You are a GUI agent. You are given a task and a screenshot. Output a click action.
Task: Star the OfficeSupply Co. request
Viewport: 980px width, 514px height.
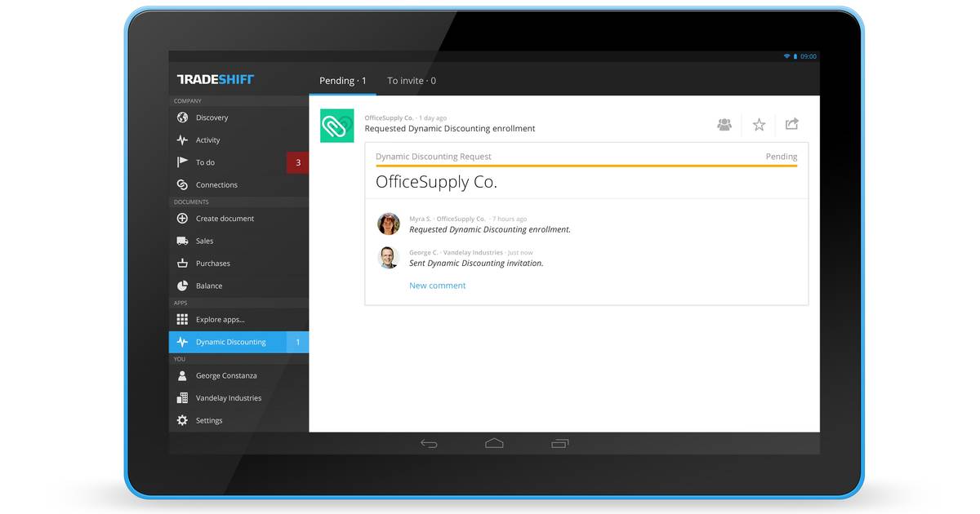pyautogui.click(x=759, y=125)
